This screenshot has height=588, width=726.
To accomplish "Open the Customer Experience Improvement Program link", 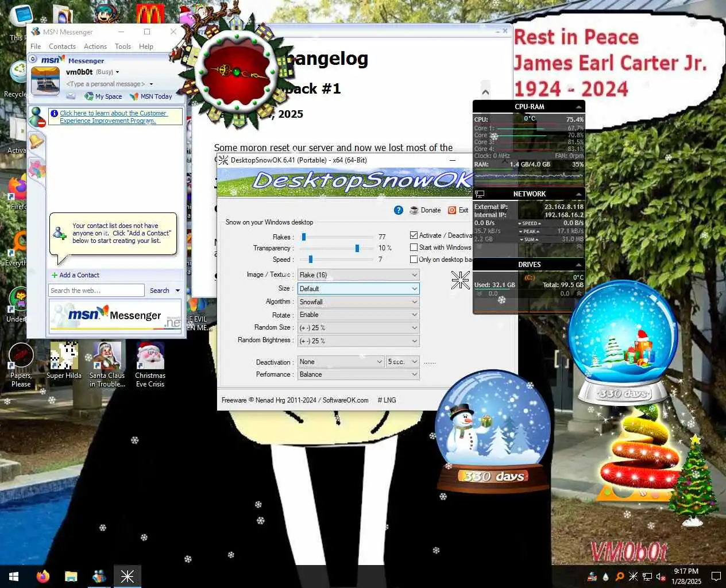I will pyautogui.click(x=113, y=117).
